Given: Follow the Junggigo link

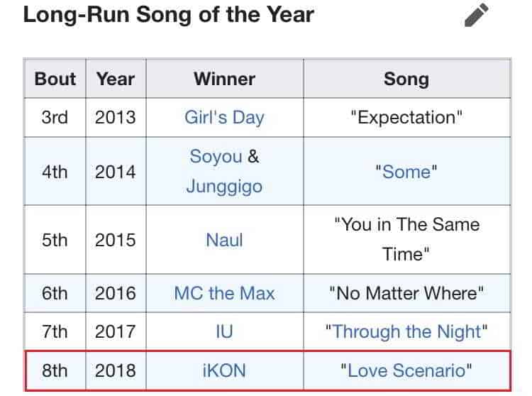Looking at the screenshot, I should pyautogui.click(x=224, y=187).
